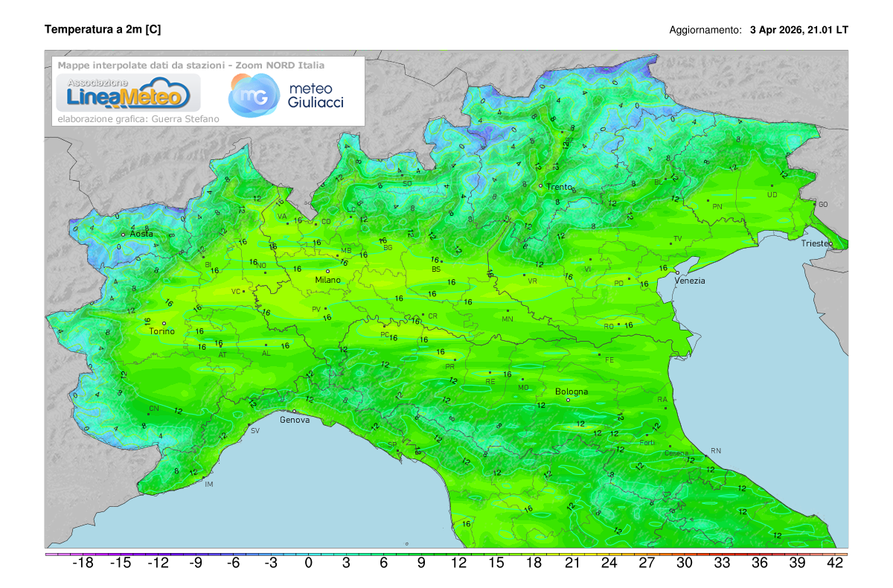Viewport: 893px width, 588px height.
Task: Select the Genova city marker
Action: click(x=295, y=411)
